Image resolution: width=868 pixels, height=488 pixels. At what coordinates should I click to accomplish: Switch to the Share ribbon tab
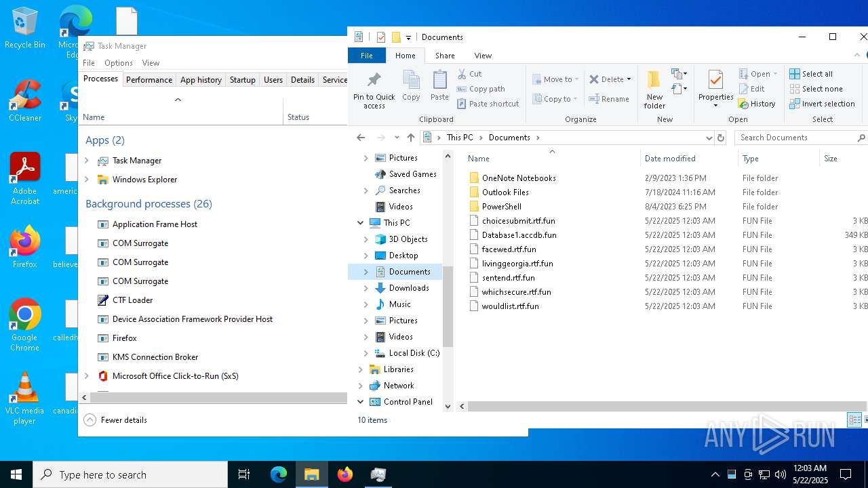[x=445, y=56]
